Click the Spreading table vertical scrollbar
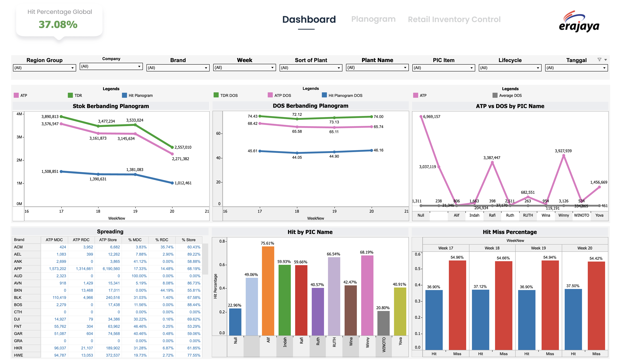The image size is (617, 364). point(206,259)
